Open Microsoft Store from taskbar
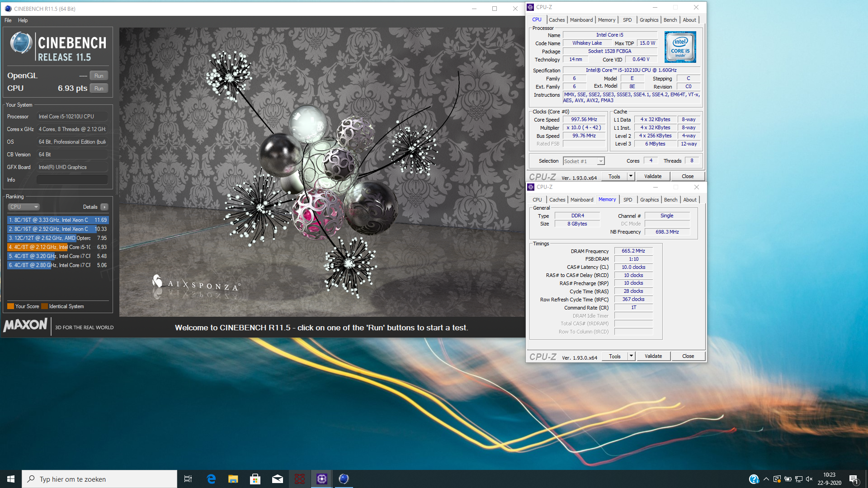Viewport: 868px width, 488px height. point(255,479)
